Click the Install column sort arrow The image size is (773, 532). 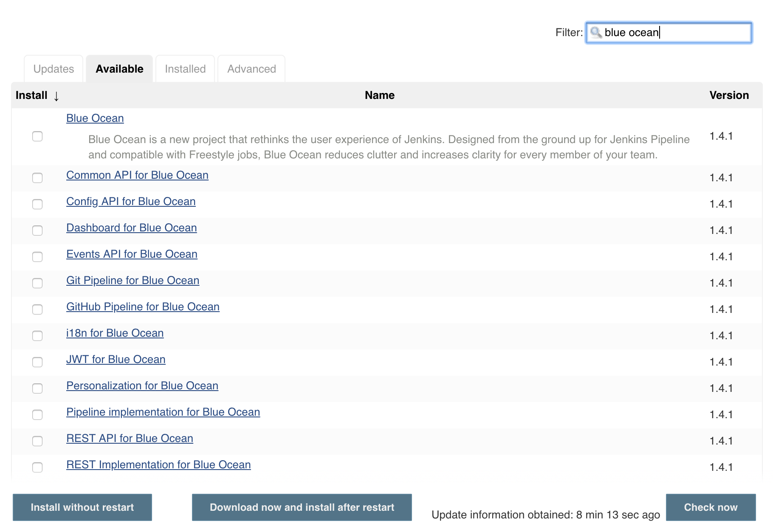point(56,96)
